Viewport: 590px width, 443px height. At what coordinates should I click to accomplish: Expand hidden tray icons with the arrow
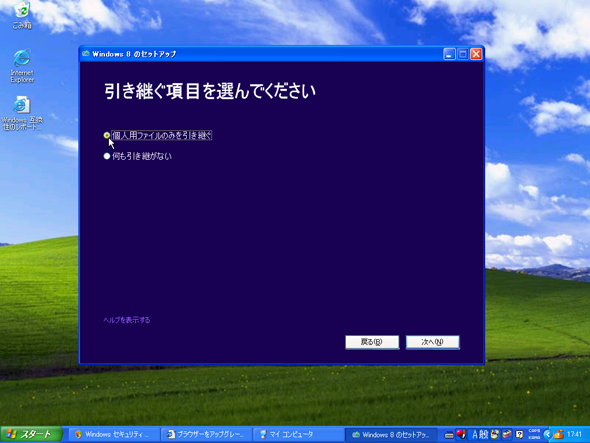pos(548,435)
